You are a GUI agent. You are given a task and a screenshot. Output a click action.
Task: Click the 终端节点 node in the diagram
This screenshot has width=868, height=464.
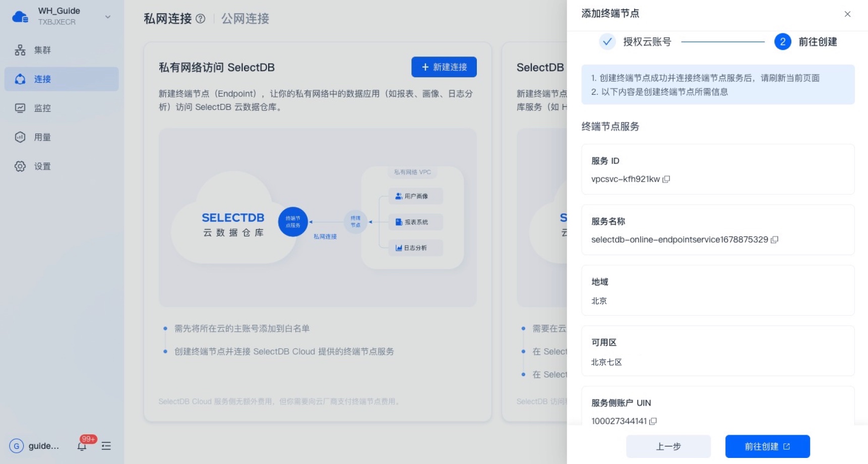point(355,222)
